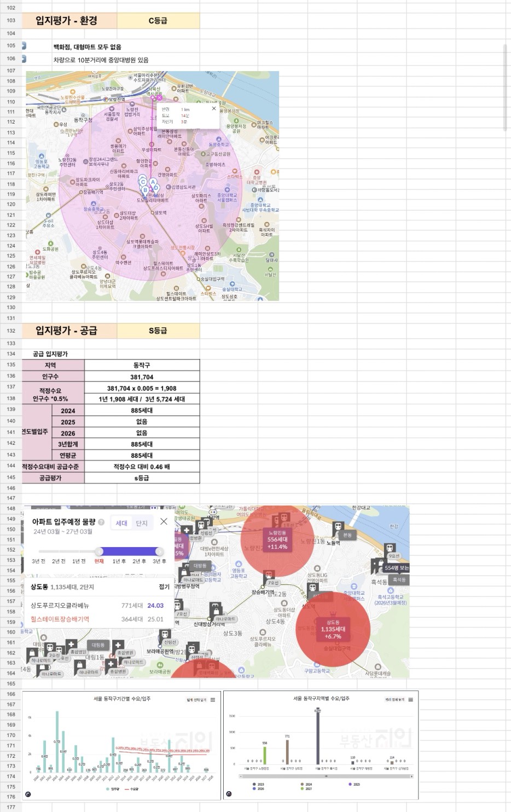Click the crown icon above 상도동 bubble
Screen dimensions: 511x812
coord(332,613)
